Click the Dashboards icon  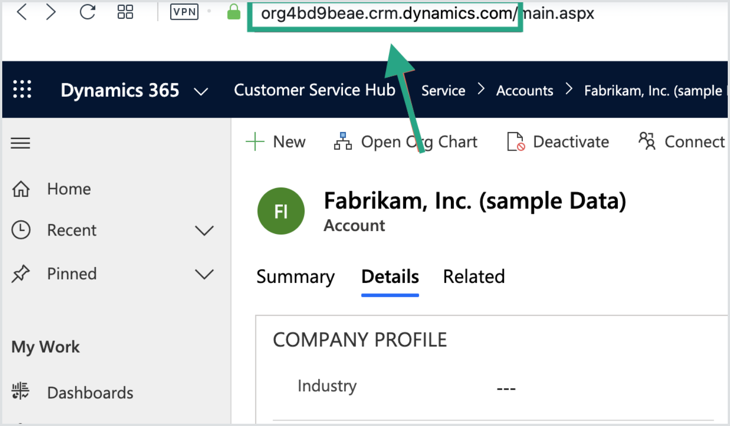pyautogui.click(x=20, y=391)
